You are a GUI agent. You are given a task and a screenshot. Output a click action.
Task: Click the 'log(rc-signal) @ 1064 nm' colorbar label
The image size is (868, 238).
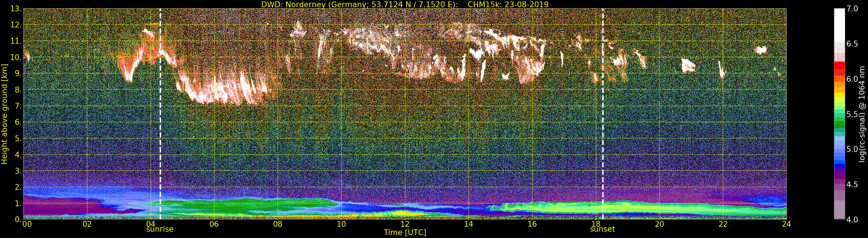click(x=861, y=114)
